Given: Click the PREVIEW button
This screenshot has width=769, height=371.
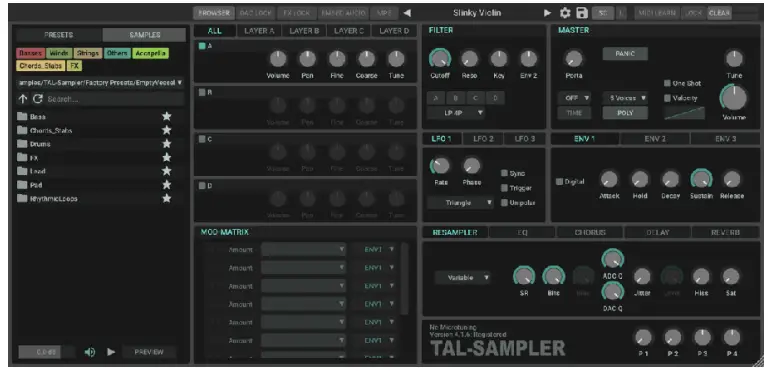Looking at the screenshot, I should click(149, 352).
